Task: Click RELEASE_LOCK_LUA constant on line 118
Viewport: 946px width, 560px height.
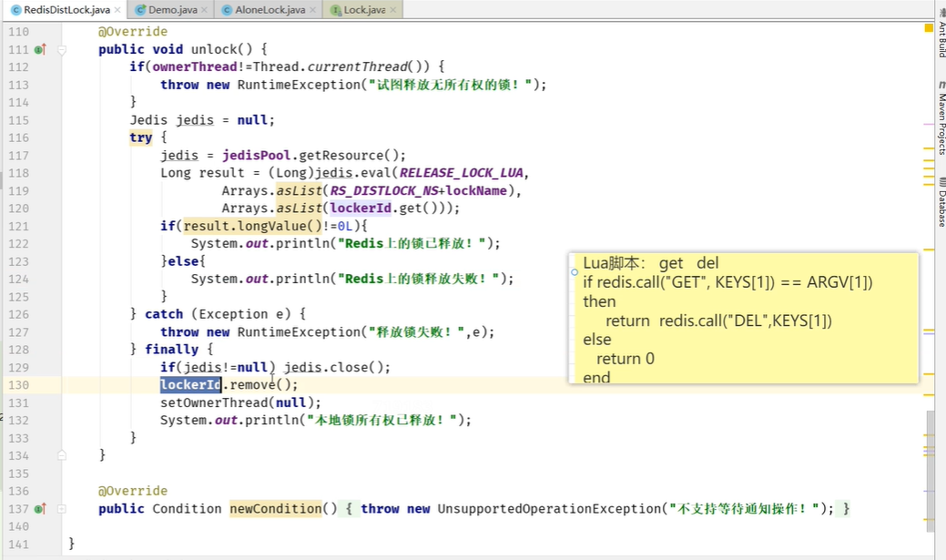Action: 461,173
